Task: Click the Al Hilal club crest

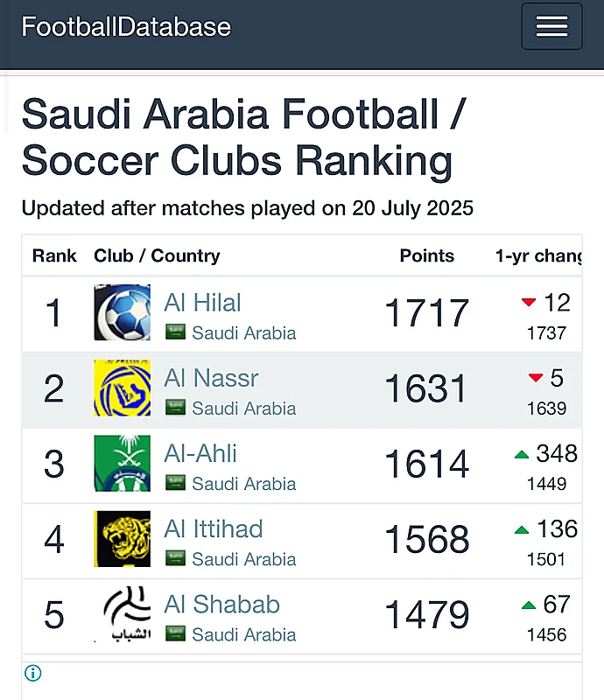Action: pyautogui.click(x=122, y=312)
